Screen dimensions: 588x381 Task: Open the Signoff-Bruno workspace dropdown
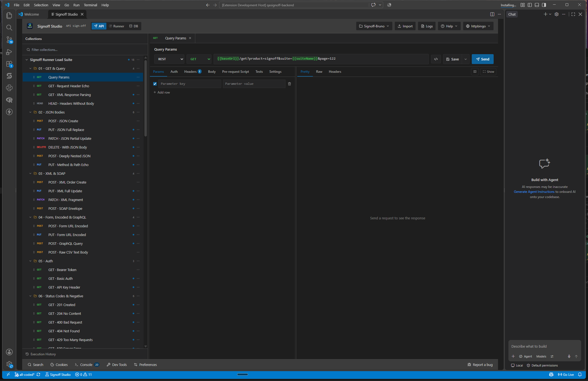[x=374, y=26]
